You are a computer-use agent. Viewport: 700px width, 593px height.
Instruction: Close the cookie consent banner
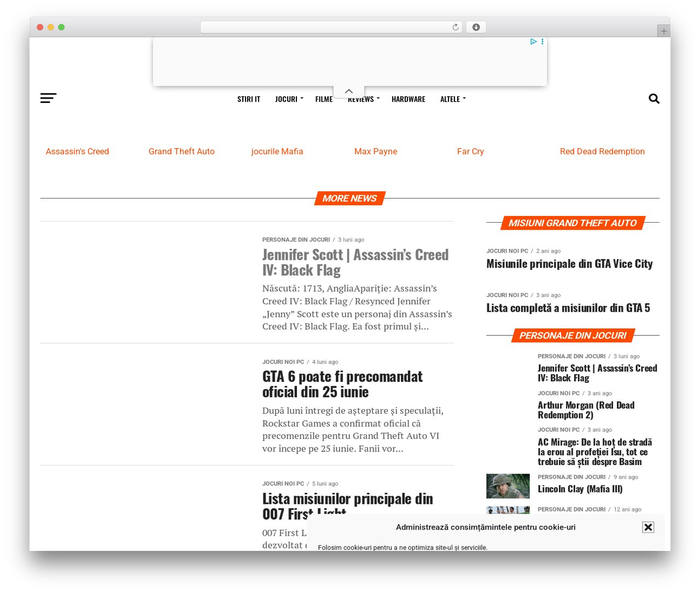pos(648,527)
